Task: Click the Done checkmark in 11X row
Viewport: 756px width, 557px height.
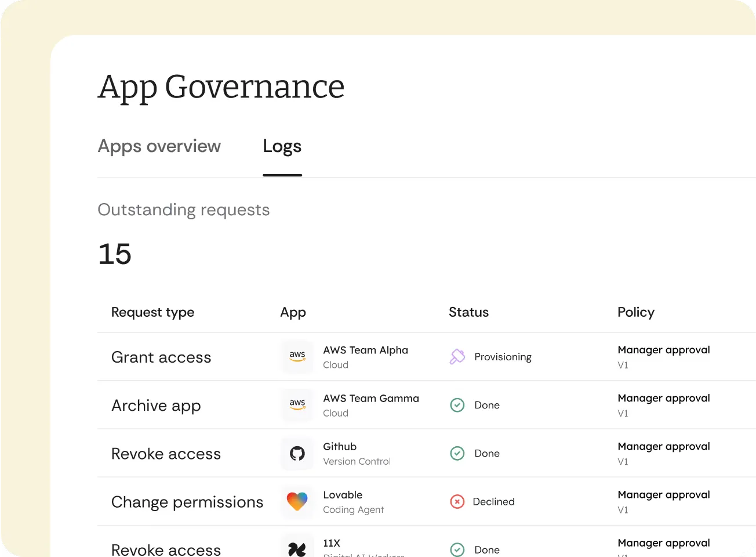Action: point(457,549)
